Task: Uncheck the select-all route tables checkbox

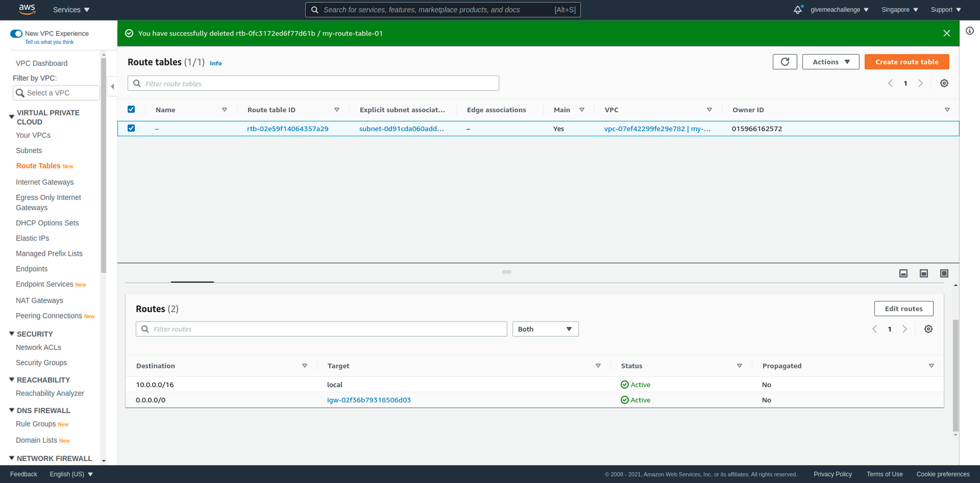Action: tap(131, 109)
